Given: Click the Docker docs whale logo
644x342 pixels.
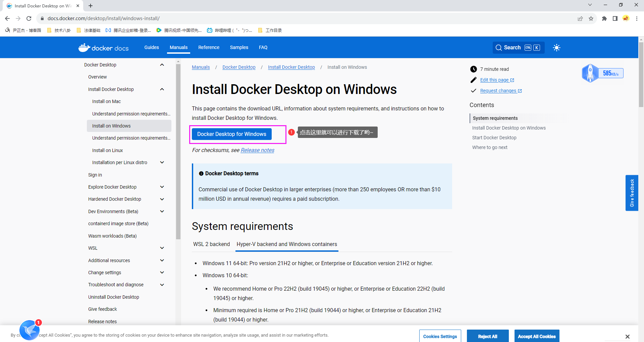Looking at the screenshot, I should click(x=84, y=48).
